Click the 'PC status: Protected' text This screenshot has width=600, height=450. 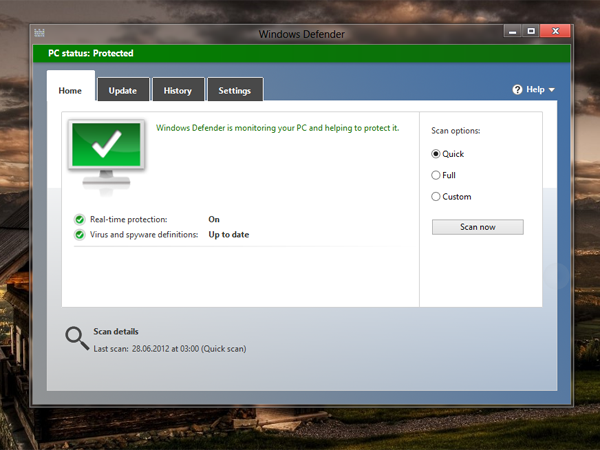click(x=91, y=53)
